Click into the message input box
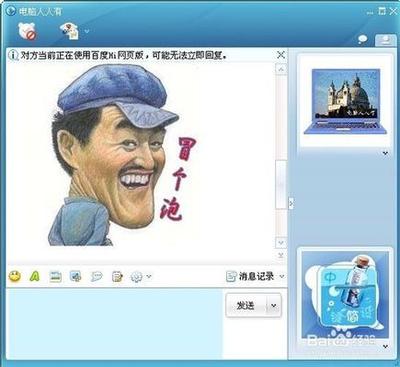 (x=114, y=323)
